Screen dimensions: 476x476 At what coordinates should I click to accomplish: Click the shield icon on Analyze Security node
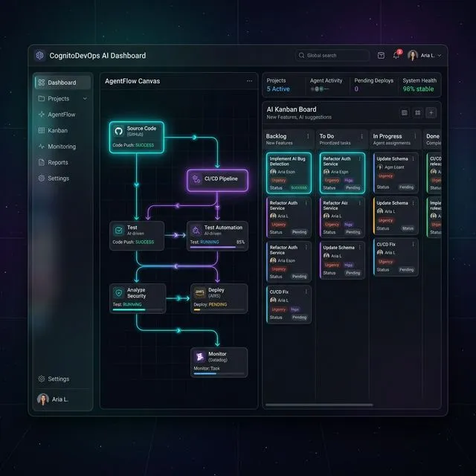[x=119, y=293]
